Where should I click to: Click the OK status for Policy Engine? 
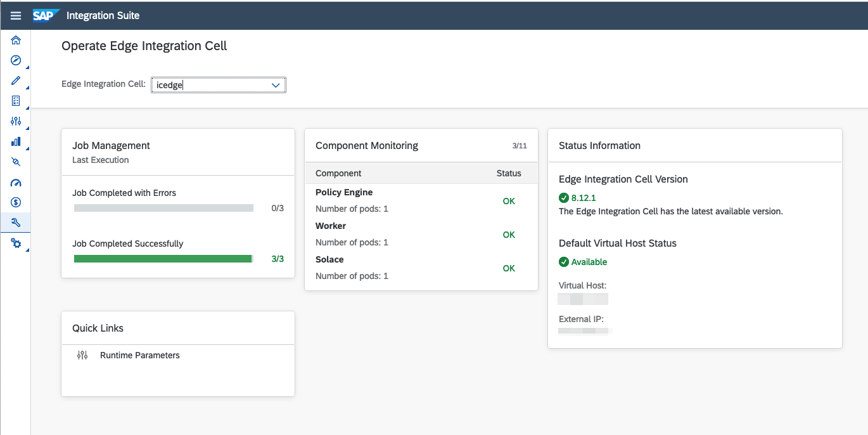509,201
